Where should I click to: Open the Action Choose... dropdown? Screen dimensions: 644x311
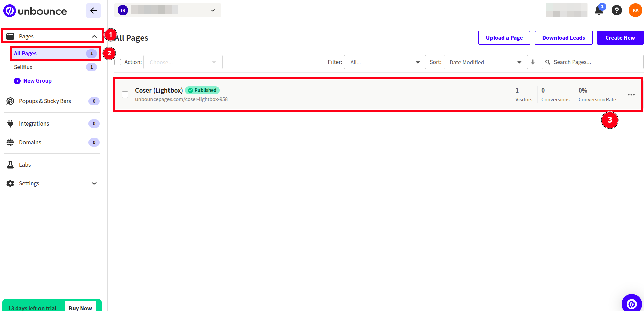pos(183,62)
